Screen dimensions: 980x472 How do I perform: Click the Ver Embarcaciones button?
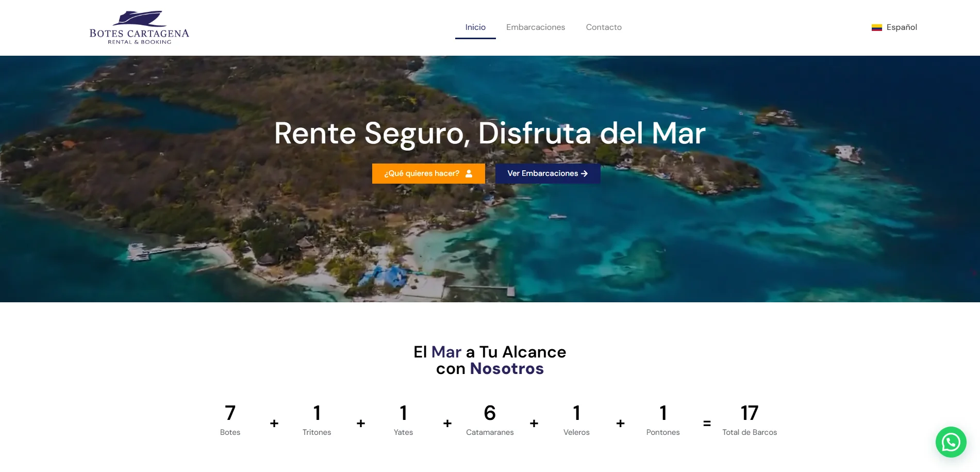tap(547, 173)
